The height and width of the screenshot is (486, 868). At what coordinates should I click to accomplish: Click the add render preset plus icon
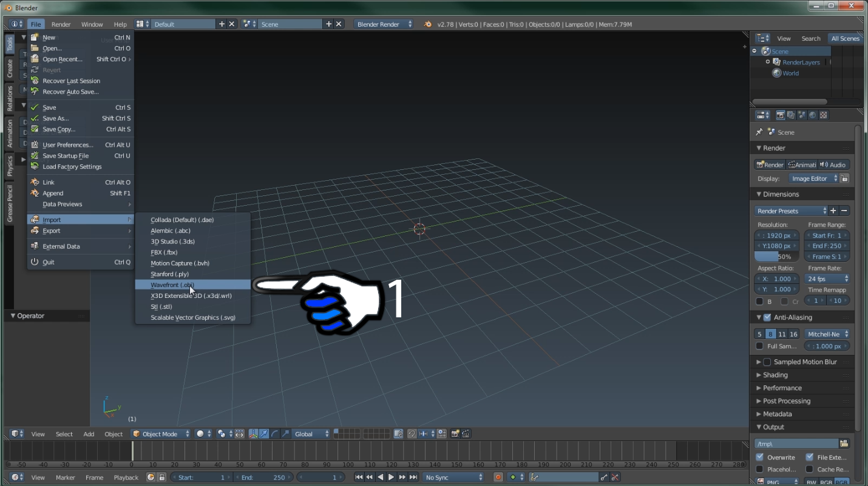click(833, 211)
